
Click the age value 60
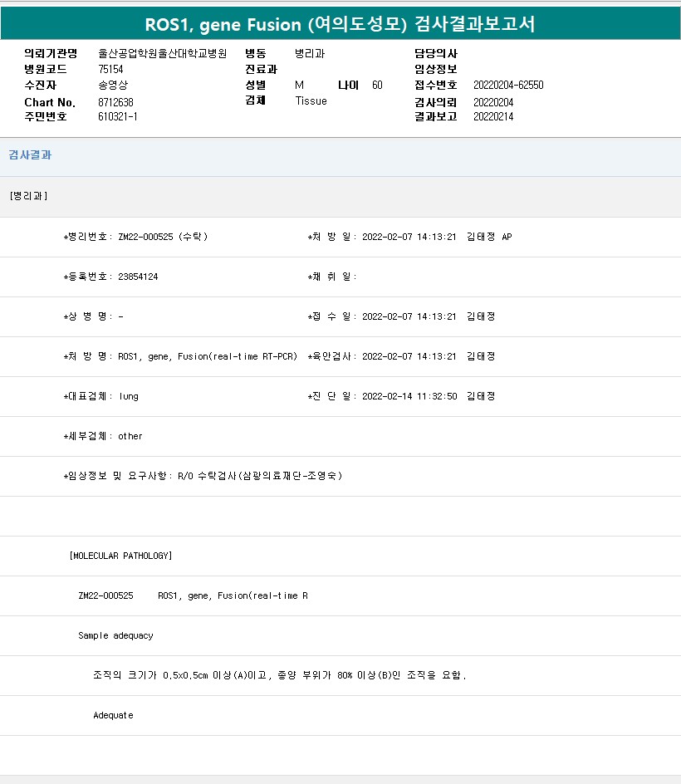click(377, 85)
